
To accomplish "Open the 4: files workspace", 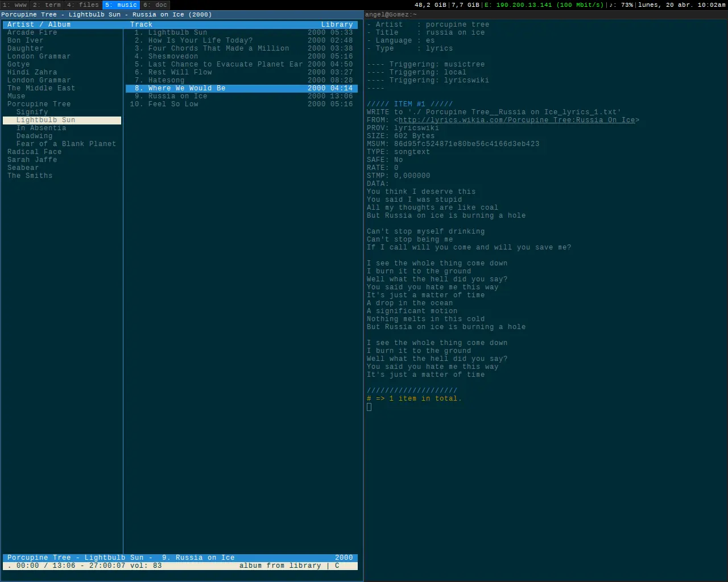I will click(x=83, y=5).
